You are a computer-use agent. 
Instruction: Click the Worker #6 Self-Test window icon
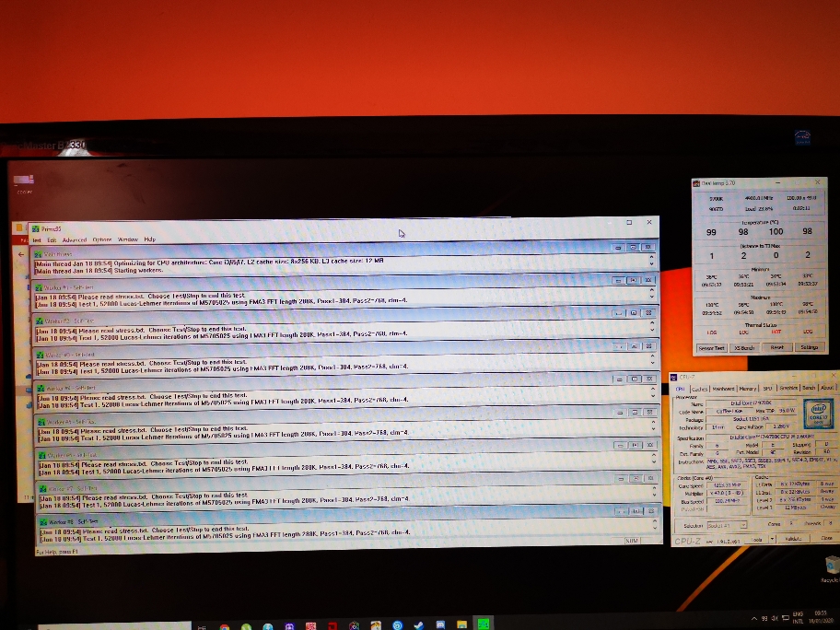click(x=41, y=455)
